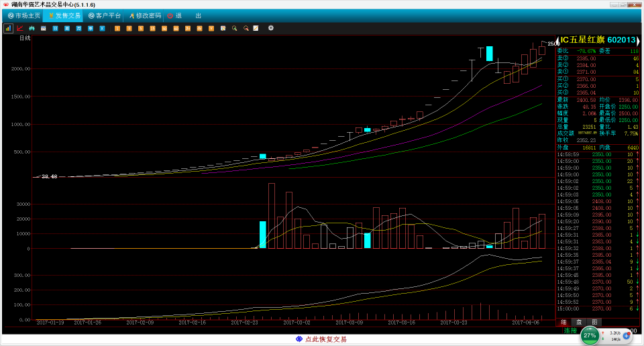
Task: Switch to the red line chart icon
Action: click(x=19, y=28)
